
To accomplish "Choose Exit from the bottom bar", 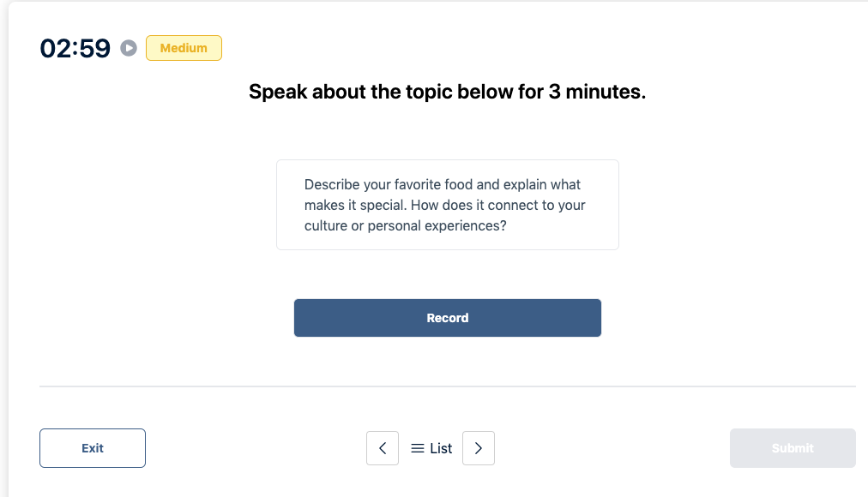I will [92, 447].
